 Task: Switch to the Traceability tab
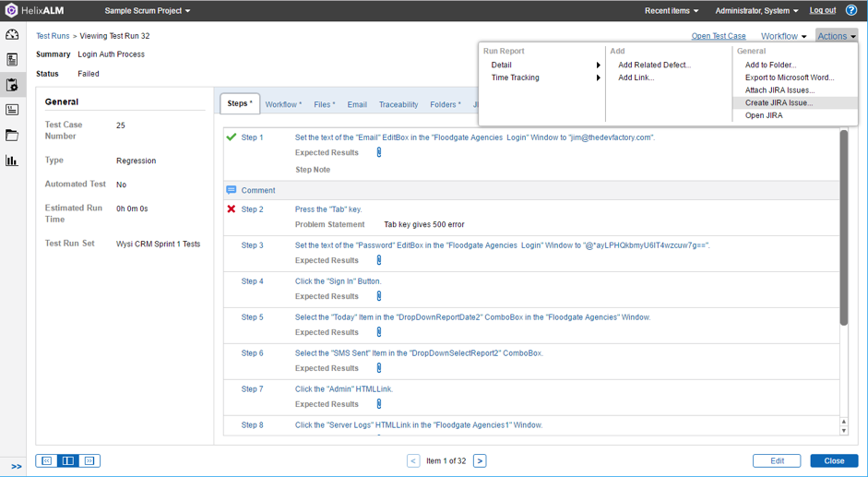click(398, 105)
